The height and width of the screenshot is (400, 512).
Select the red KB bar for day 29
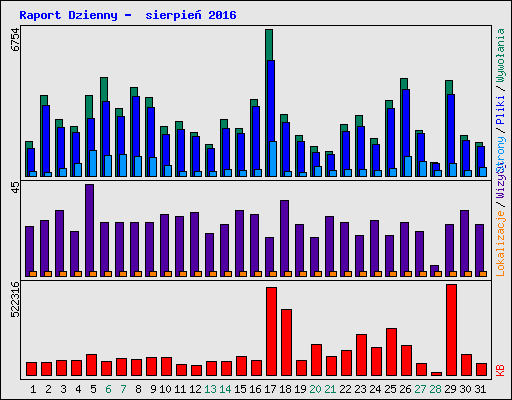[x=451, y=330]
